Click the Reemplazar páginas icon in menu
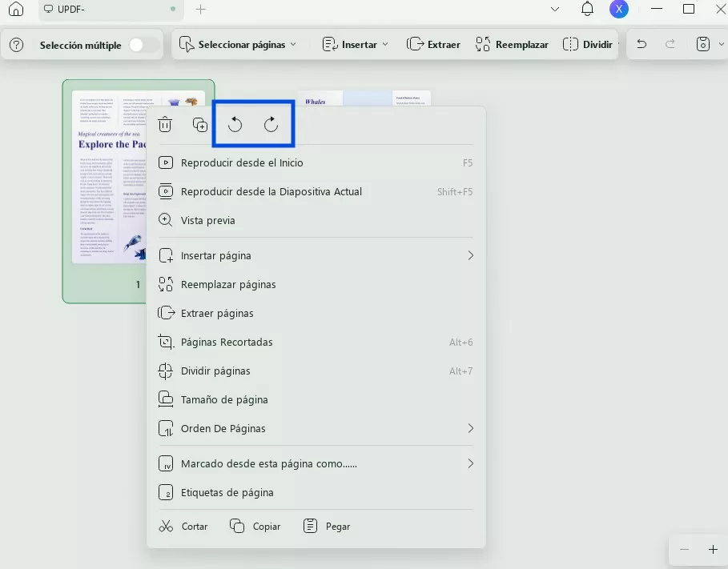The image size is (728, 569). pyautogui.click(x=166, y=284)
